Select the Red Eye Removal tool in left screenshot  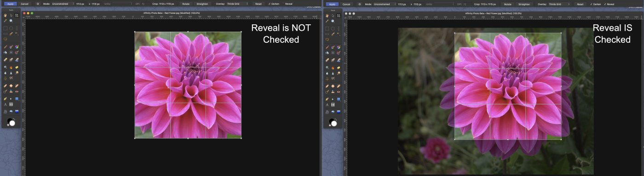tap(17, 91)
